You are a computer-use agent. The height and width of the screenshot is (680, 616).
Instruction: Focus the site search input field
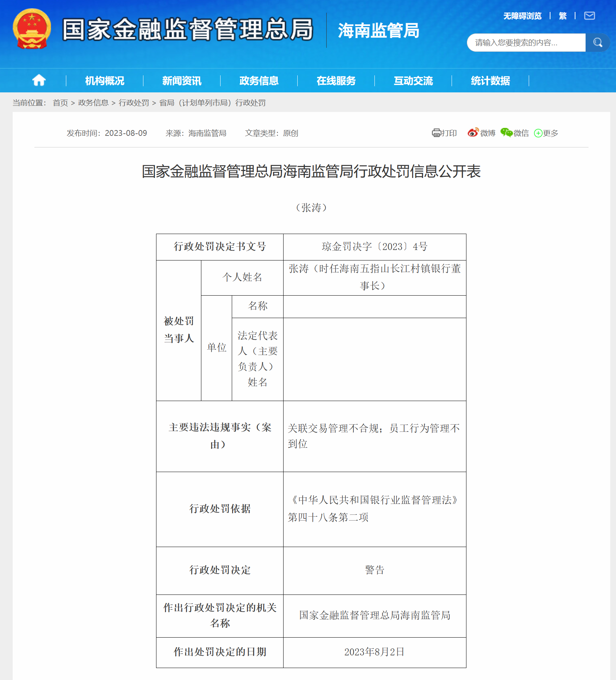pyautogui.click(x=526, y=43)
